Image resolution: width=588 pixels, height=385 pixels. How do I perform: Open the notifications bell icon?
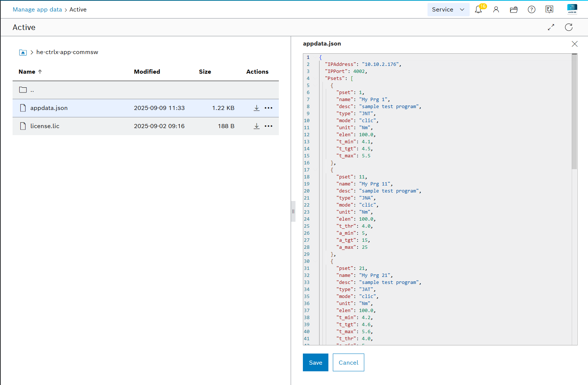tap(478, 10)
